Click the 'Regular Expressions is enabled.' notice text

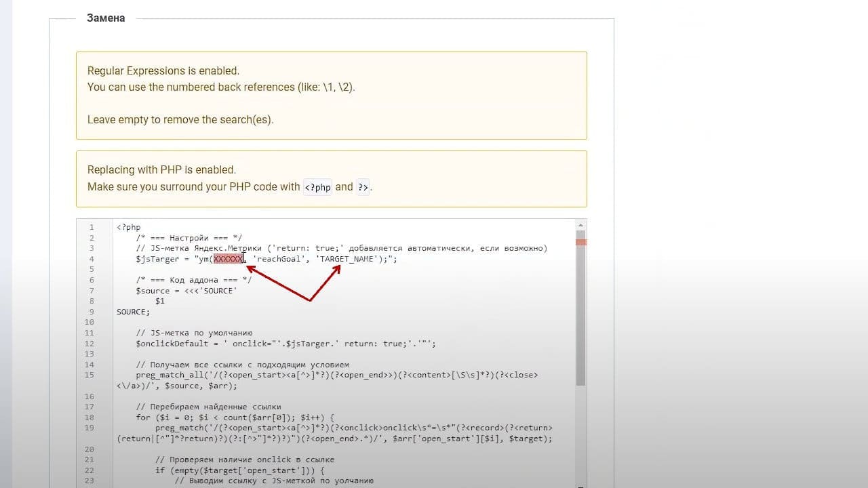point(163,70)
